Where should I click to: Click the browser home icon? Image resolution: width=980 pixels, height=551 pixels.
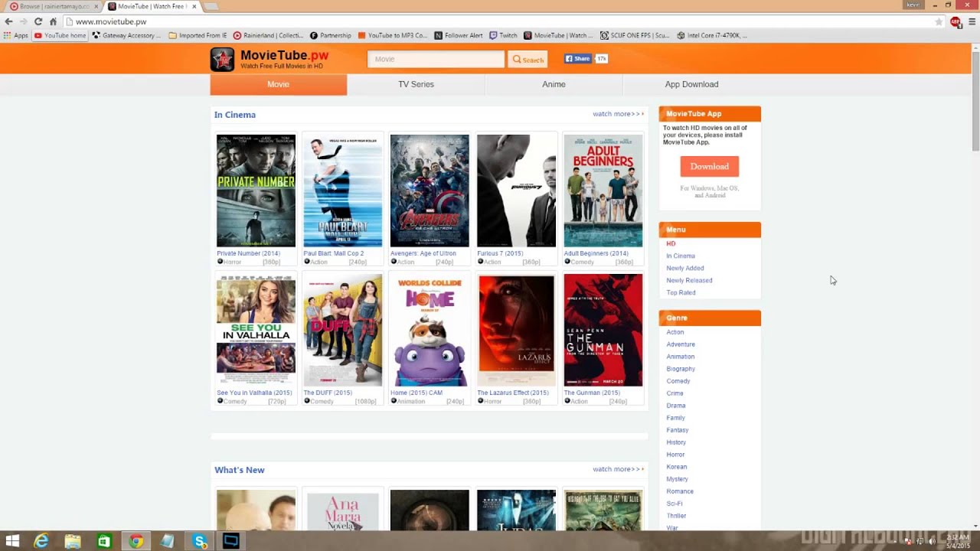point(53,21)
